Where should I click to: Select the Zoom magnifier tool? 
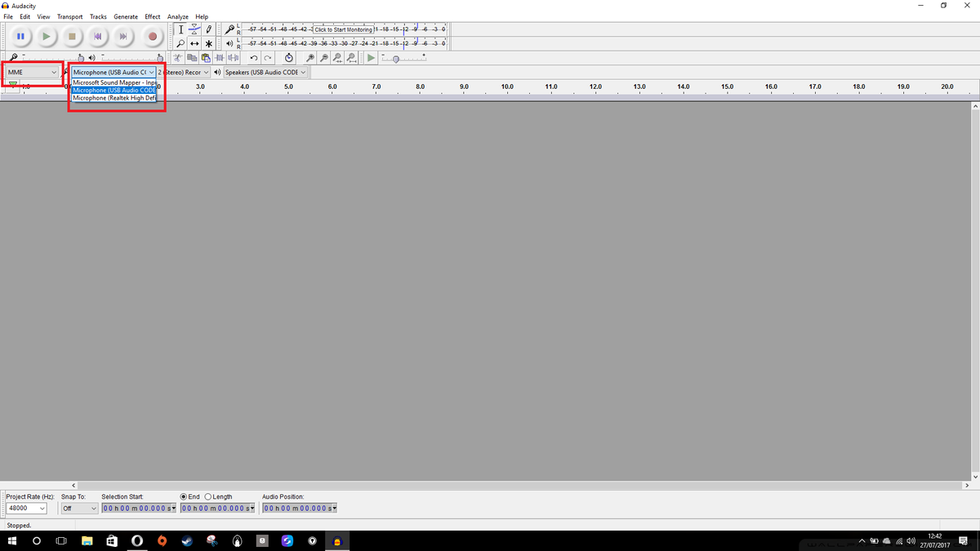181,43
